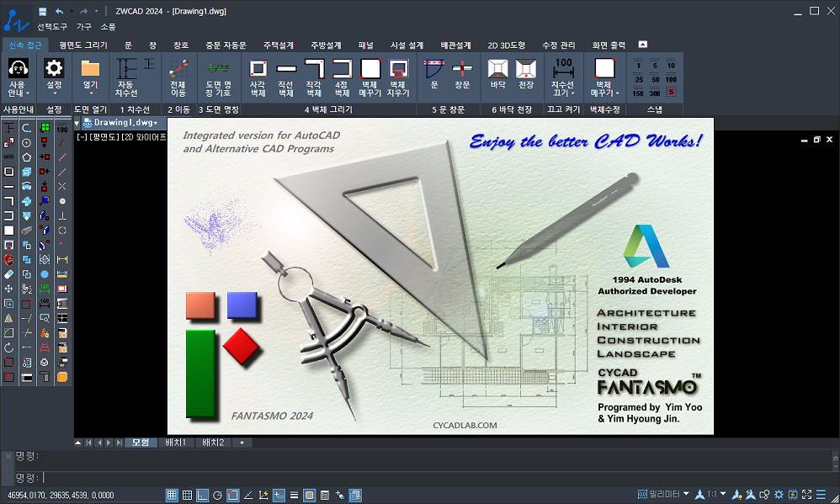Select the 전체 이동 tool
This screenshot has width=840, height=504.
tap(178, 78)
